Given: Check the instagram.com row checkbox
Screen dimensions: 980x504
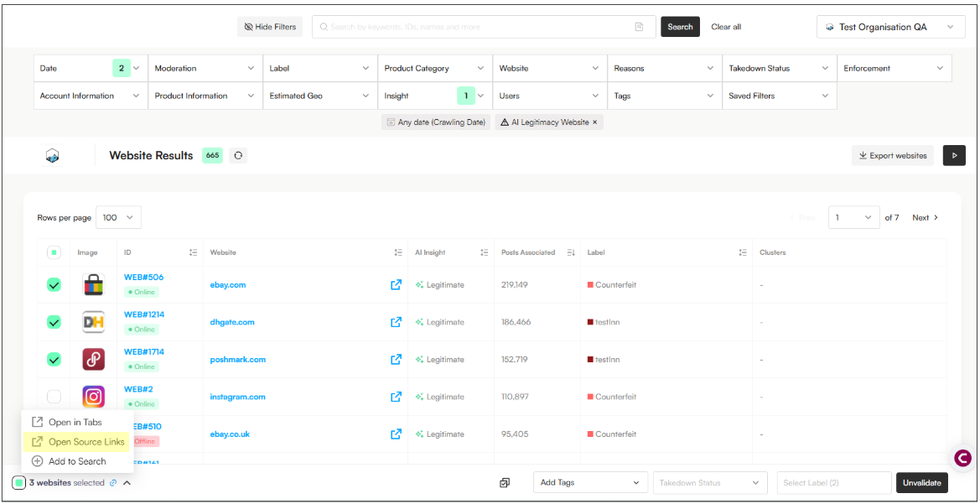Looking at the screenshot, I should point(54,397).
